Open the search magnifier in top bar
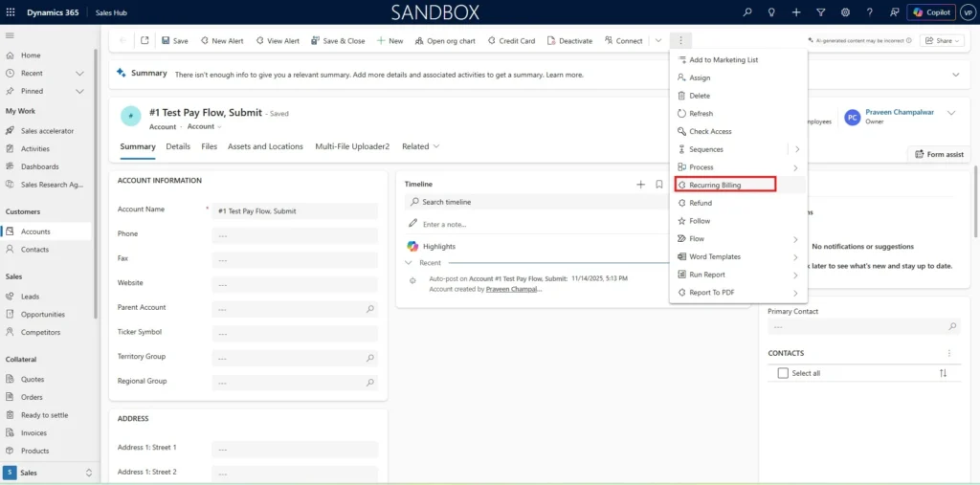The height and width of the screenshot is (485, 980). [747, 11]
